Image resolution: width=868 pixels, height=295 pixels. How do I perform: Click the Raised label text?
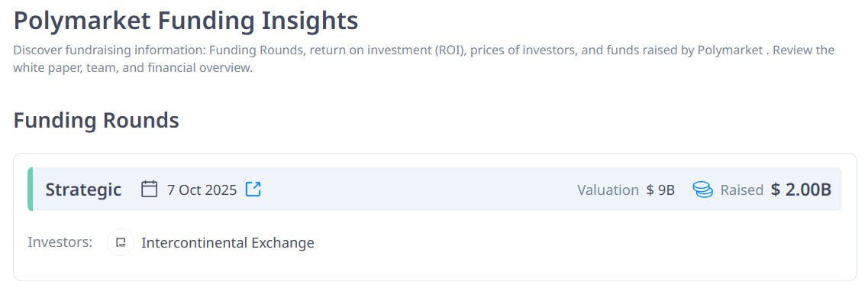coord(742,190)
